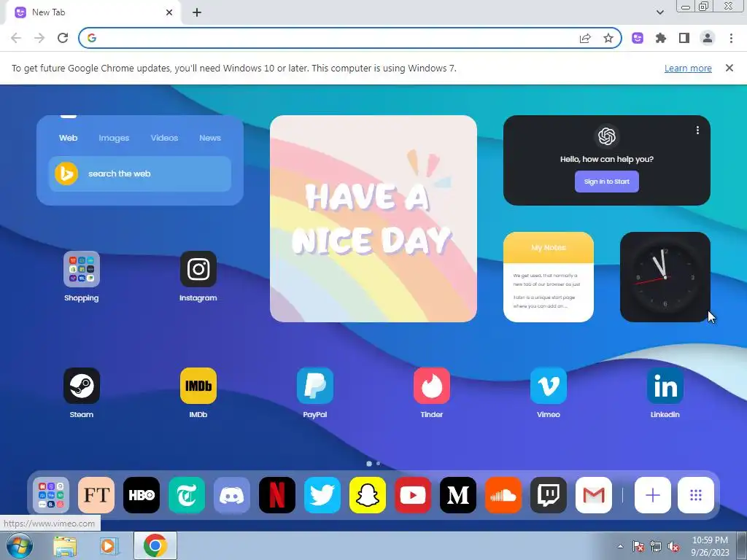This screenshot has height=560, width=747.
Task: Launch YouTube from the dock
Action: click(x=413, y=495)
